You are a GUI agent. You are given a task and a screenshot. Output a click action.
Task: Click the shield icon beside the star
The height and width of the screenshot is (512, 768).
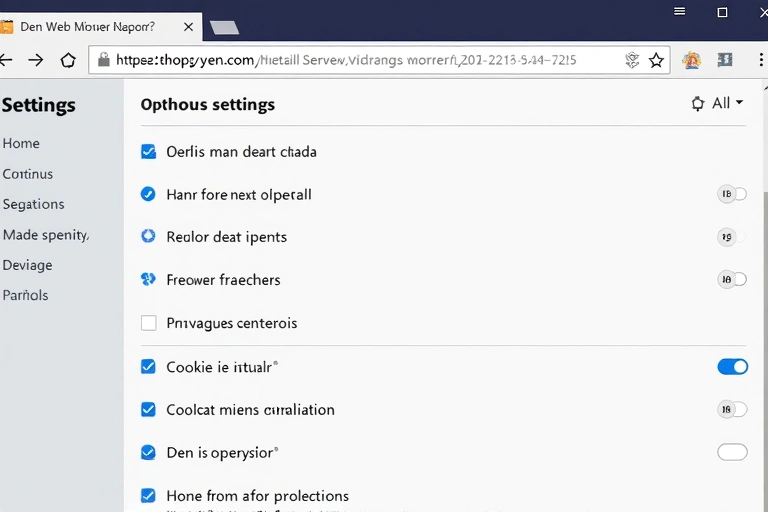click(632, 60)
